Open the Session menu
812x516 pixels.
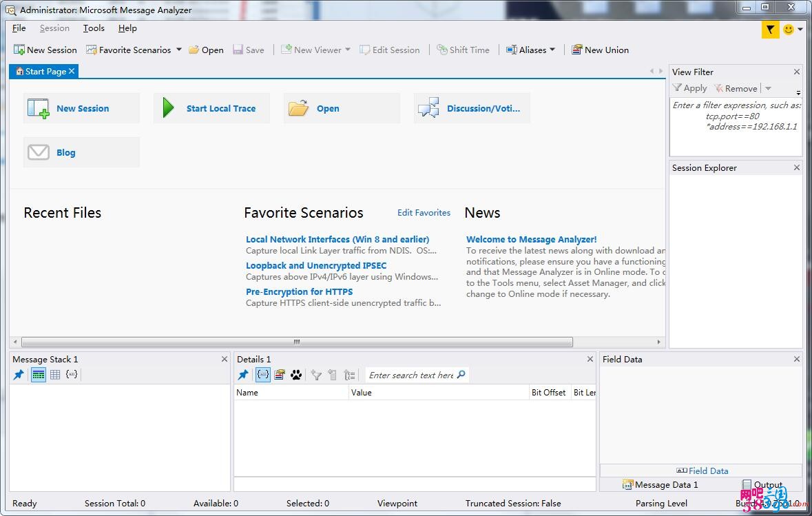point(54,28)
